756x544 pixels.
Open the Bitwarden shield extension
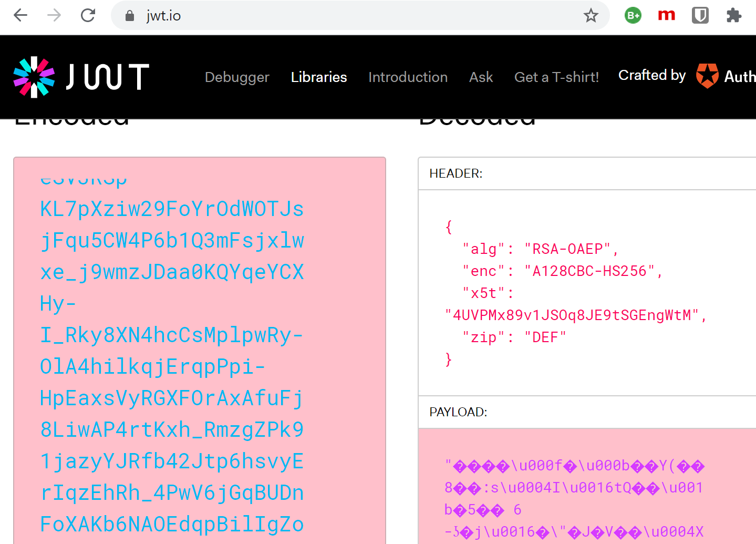[700, 16]
